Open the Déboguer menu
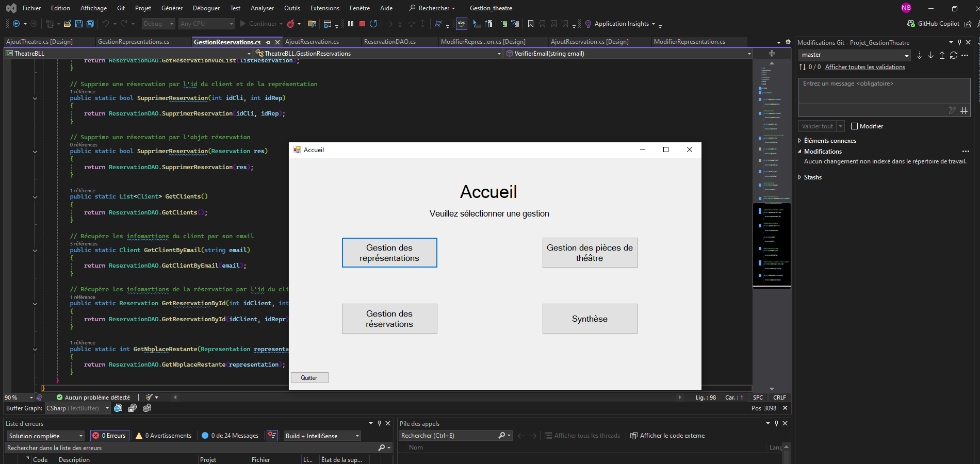Viewport: 980px width, 464px height. (206, 8)
